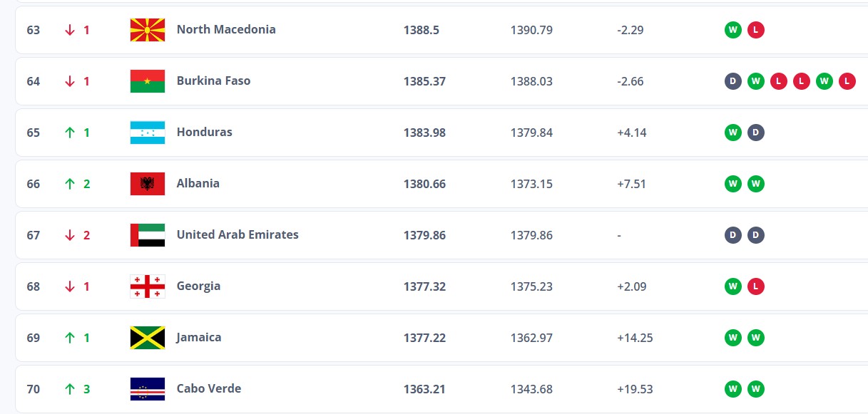Click the North Macedonia flag icon
The height and width of the screenshot is (414, 868).
[148, 30]
